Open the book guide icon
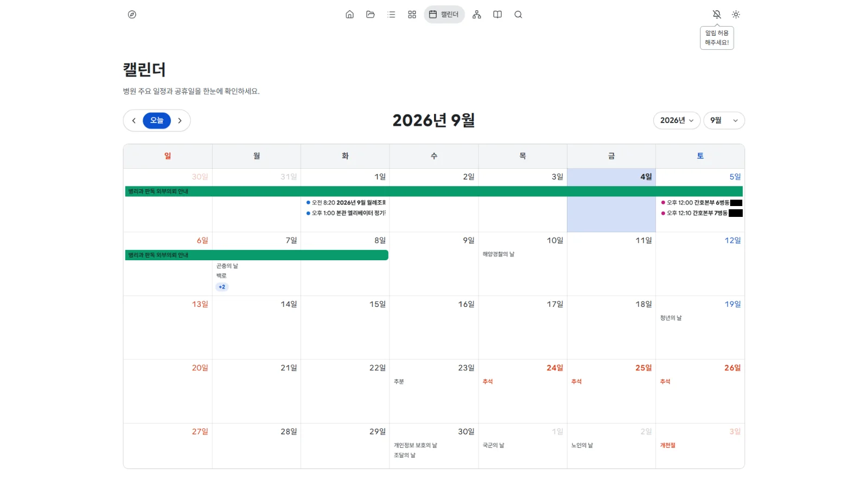 497,15
